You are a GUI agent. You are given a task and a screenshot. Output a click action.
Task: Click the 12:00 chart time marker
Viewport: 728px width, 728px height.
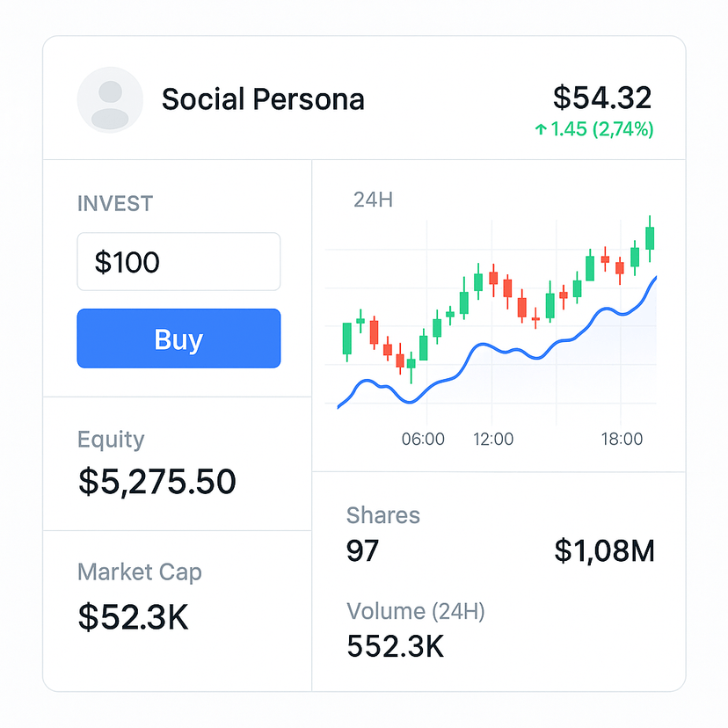(x=493, y=439)
